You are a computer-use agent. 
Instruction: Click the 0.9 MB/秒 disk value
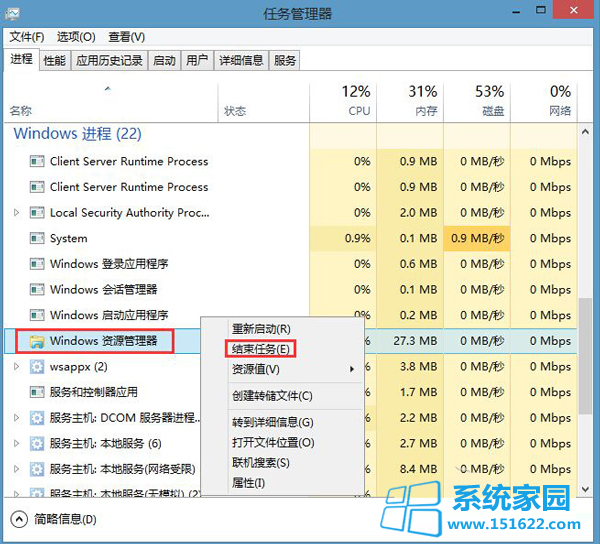tap(478, 238)
